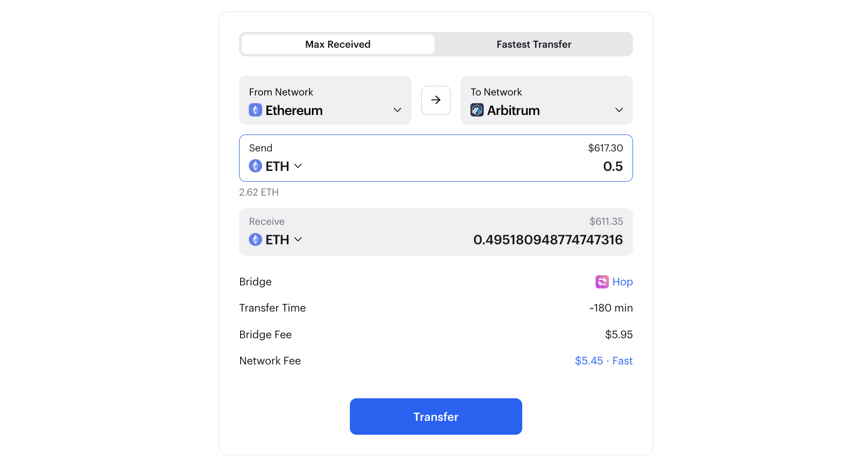This screenshot has height=464, width=868.
Task: Click the Arbitrum logo in To Network
Action: tap(477, 110)
